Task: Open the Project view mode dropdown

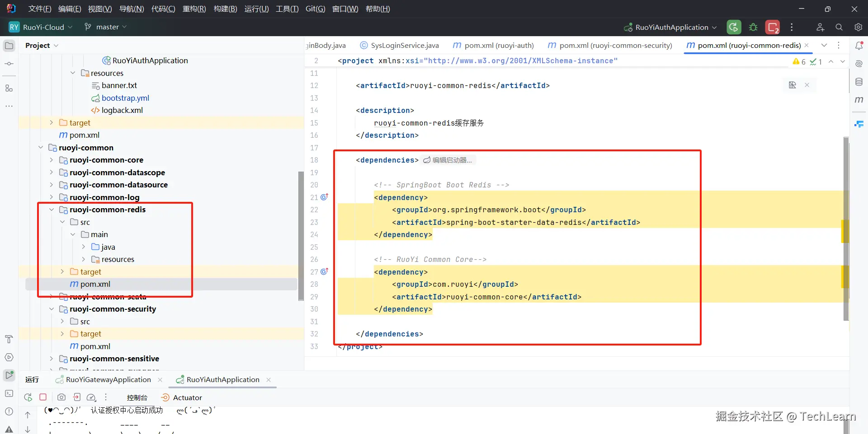Action: point(42,46)
